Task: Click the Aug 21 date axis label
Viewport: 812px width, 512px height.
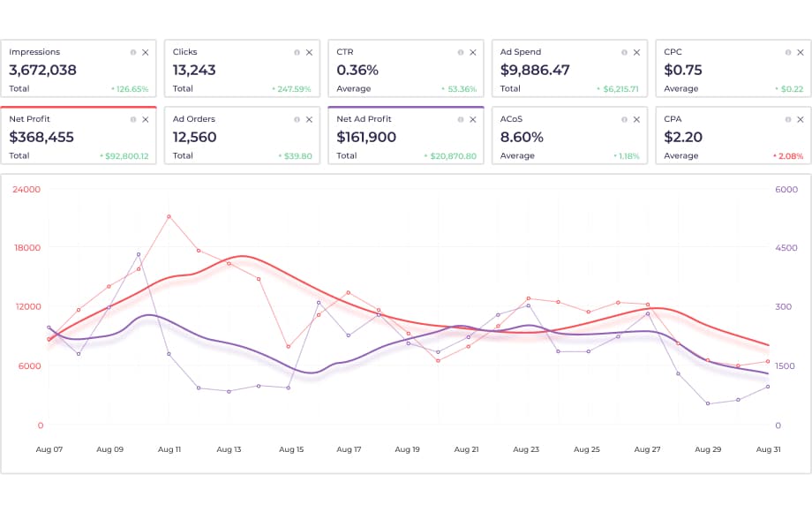Action: tap(466, 449)
